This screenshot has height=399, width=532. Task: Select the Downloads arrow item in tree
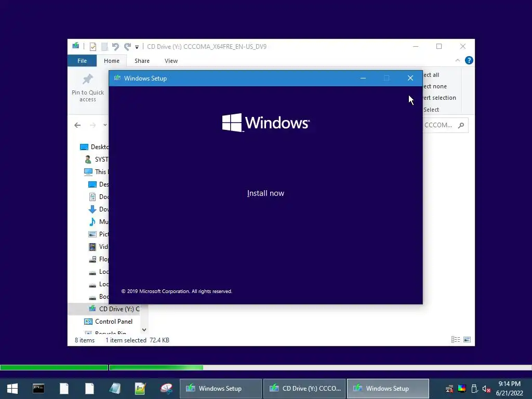point(98,209)
